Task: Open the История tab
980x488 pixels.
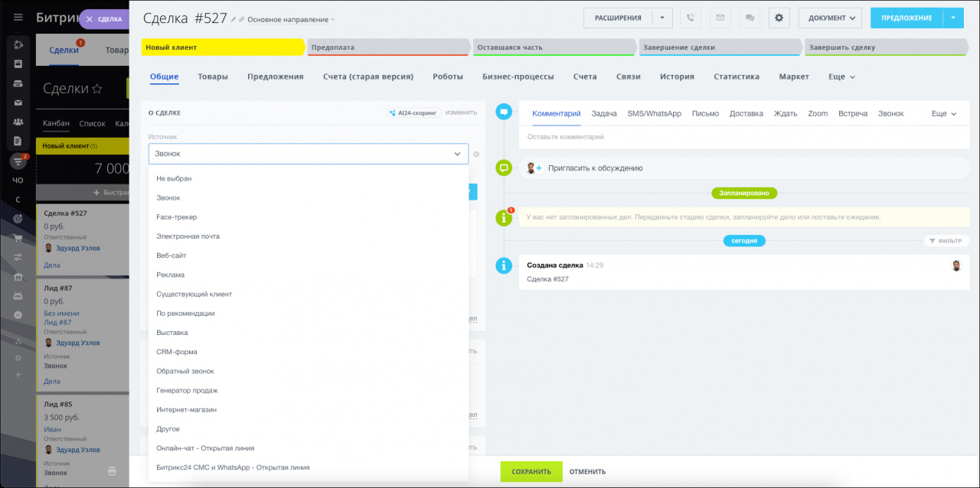Action: [677, 76]
